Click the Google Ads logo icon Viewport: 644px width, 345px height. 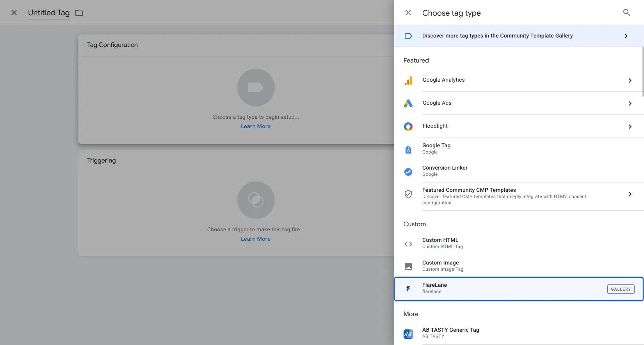[x=408, y=104]
